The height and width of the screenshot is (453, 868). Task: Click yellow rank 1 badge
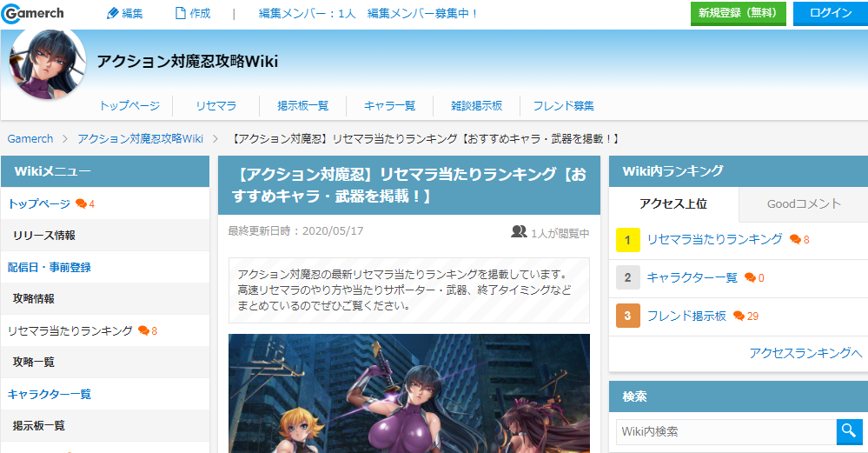click(x=627, y=240)
